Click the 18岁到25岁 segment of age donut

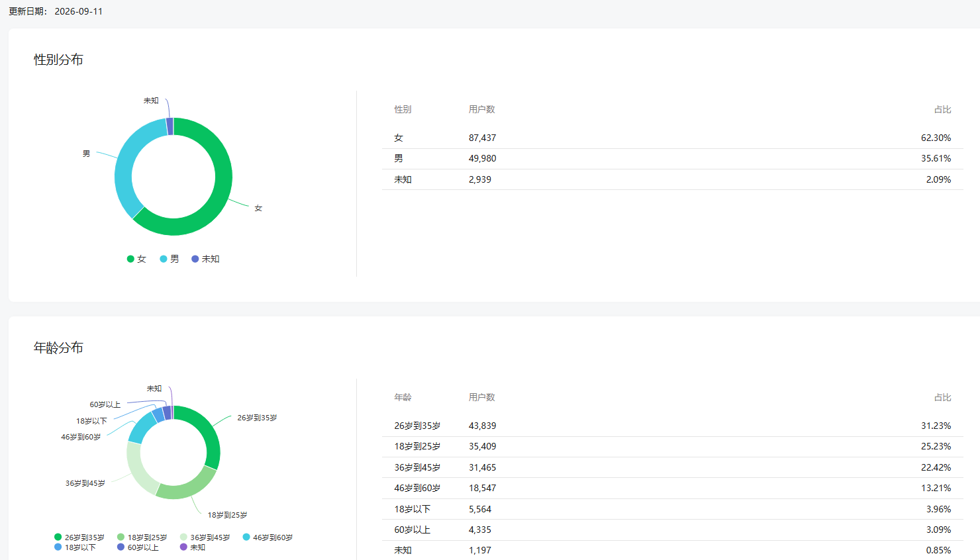(x=189, y=488)
